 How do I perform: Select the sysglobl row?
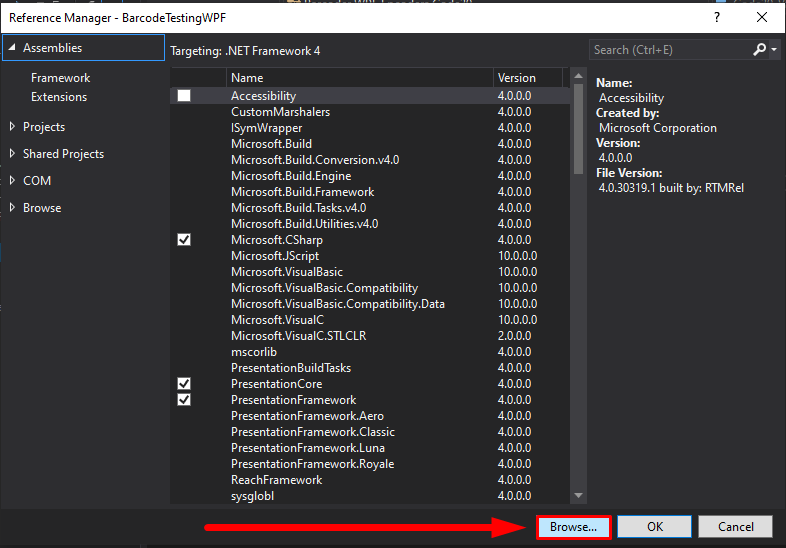[x=370, y=496]
